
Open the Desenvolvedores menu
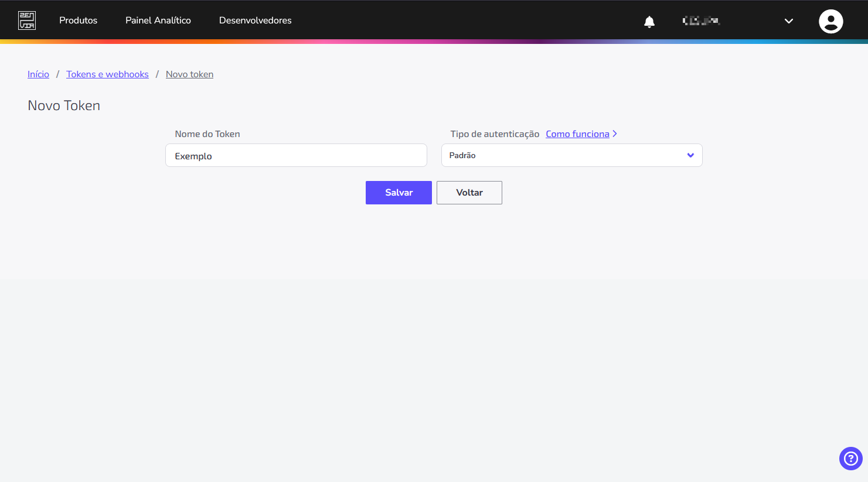[x=255, y=20]
